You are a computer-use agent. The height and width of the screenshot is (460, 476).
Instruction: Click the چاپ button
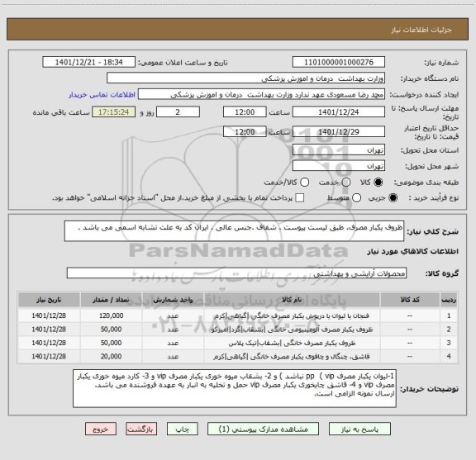pyautogui.click(x=183, y=429)
